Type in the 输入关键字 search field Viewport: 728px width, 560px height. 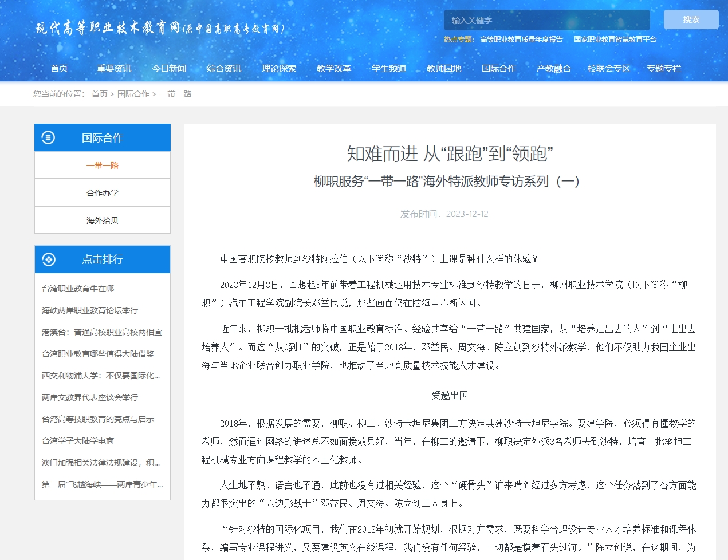tap(546, 21)
